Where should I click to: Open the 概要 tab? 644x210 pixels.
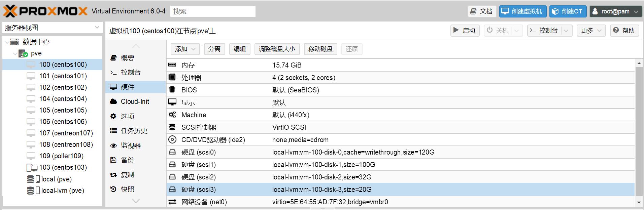(x=136, y=58)
